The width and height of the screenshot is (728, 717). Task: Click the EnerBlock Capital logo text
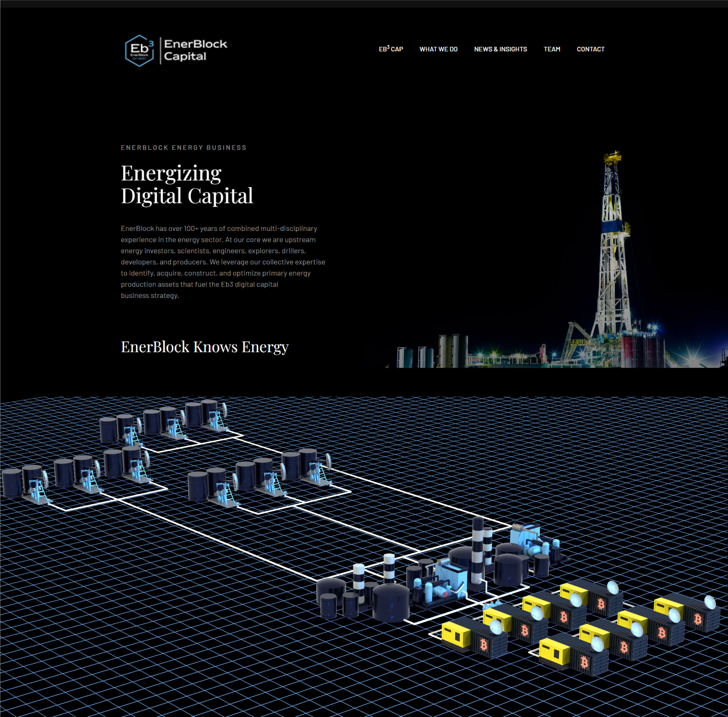click(195, 50)
